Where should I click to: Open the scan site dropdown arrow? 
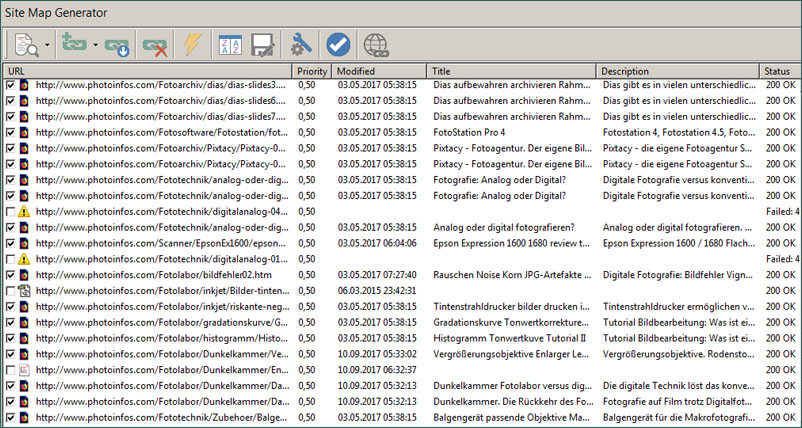pyautogui.click(x=45, y=45)
